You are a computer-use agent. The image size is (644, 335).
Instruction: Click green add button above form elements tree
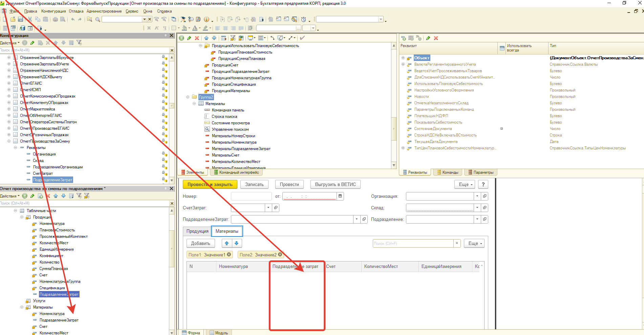[x=181, y=38]
